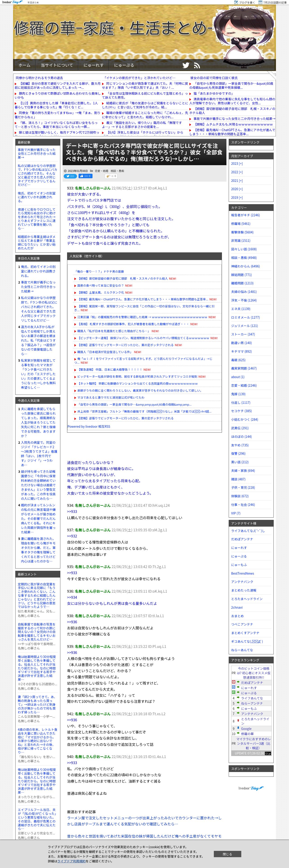Click Powered by livedoor 相互RSS link
The image size is (289, 868).
(x=89, y=426)
